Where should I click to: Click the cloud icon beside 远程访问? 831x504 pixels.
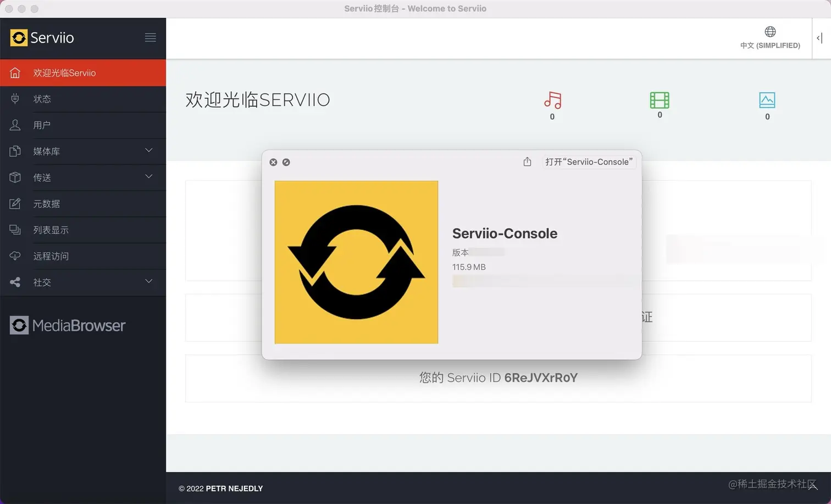[15, 256]
